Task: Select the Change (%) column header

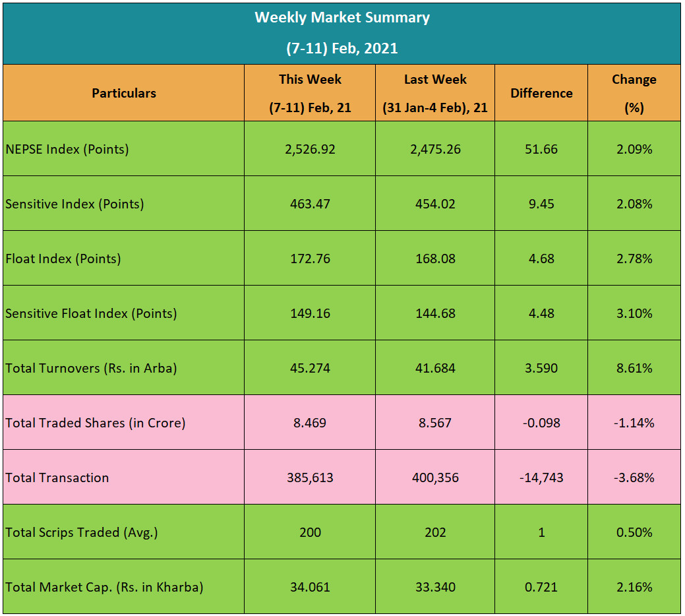Action: (634, 93)
